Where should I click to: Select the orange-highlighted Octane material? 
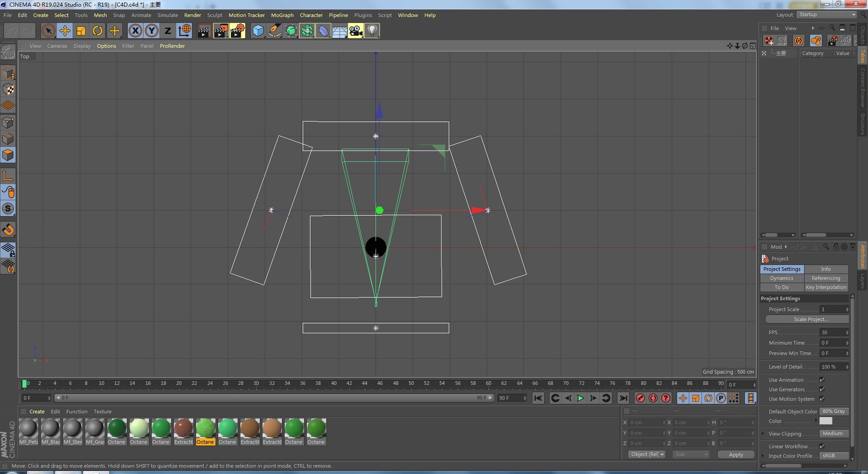205,432
